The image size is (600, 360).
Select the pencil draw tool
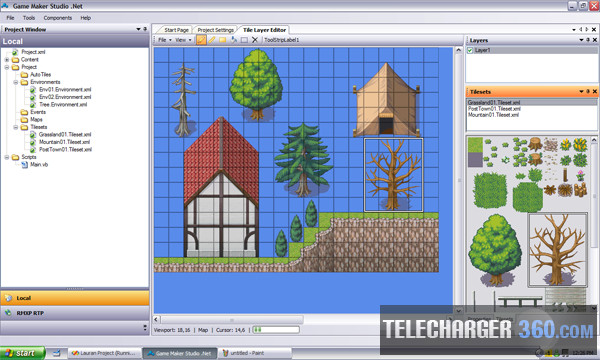(201, 40)
